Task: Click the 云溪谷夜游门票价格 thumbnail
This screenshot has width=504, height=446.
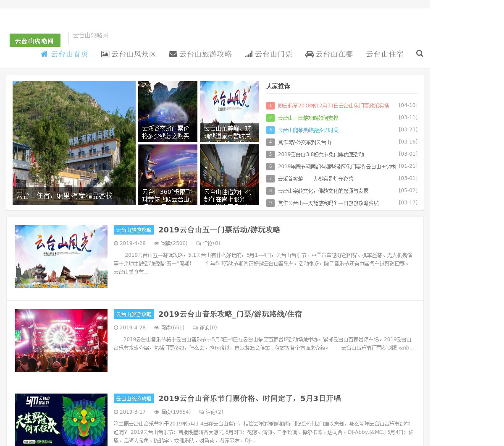Action: pos(168,111)
